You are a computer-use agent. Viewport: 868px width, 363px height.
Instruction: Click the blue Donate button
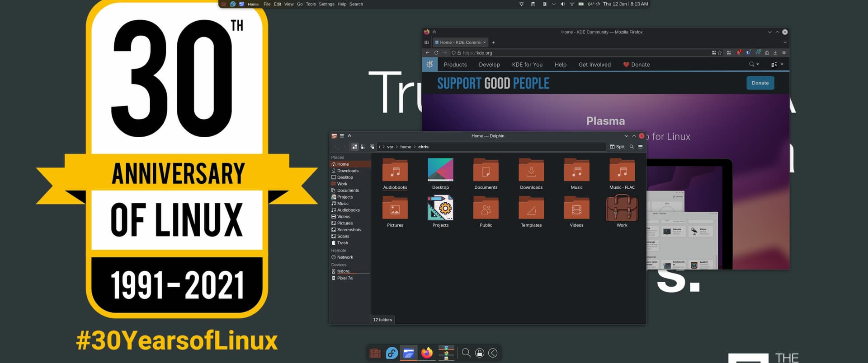(x=760, y=83)
